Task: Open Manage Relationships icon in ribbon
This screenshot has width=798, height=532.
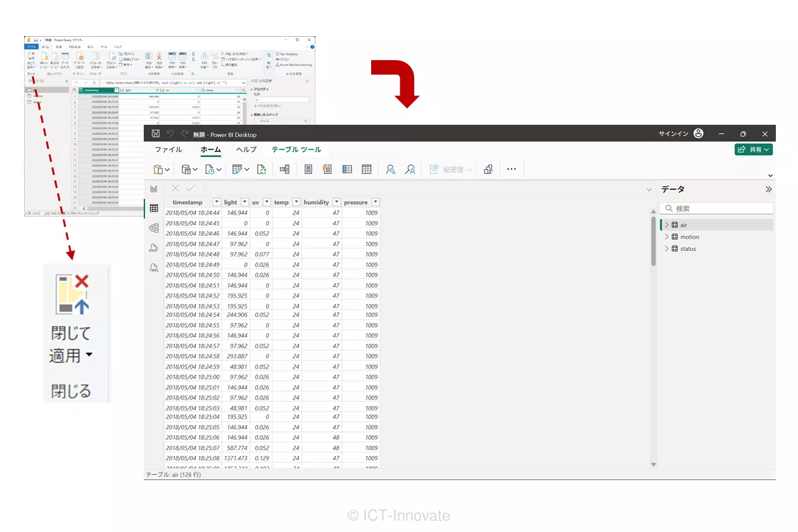Action: 284,169
